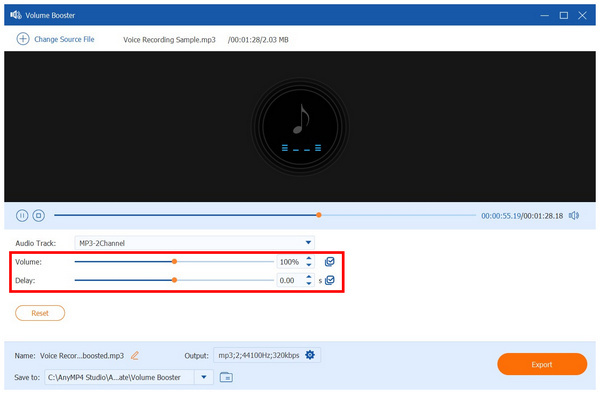
Task: Decrease delay with the down arrow
Action: pos(309,283)
